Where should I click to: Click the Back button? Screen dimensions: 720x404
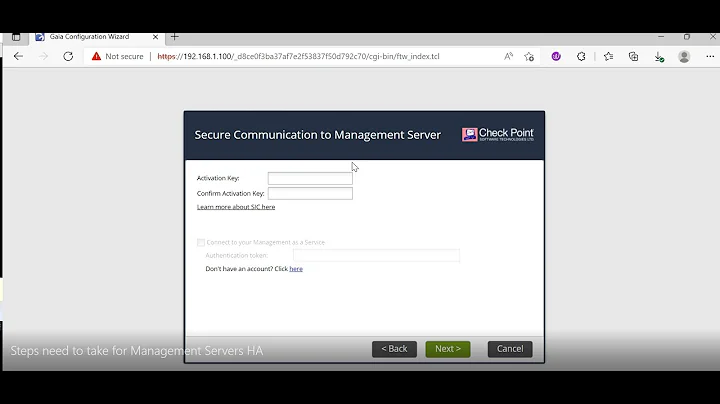pos(394,349)
